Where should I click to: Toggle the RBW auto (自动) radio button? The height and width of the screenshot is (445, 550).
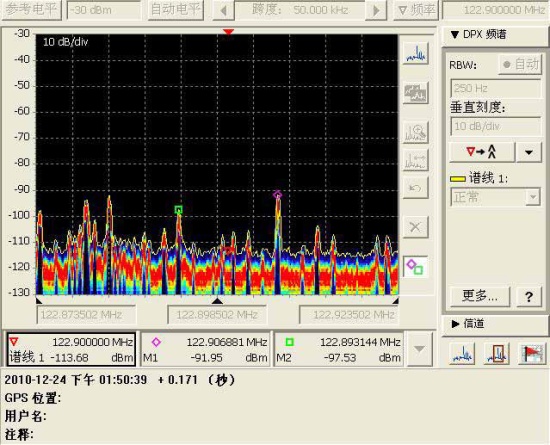[x=521, y=65]
